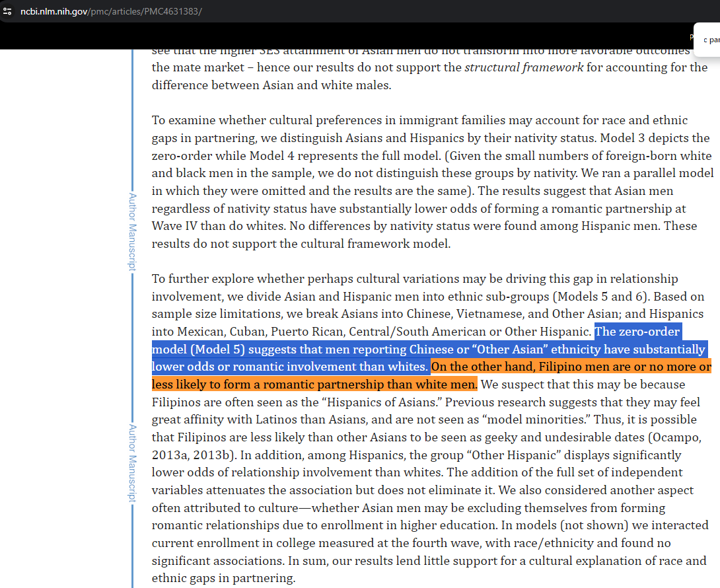Click the italic words "structural framework"

[524, 67]
